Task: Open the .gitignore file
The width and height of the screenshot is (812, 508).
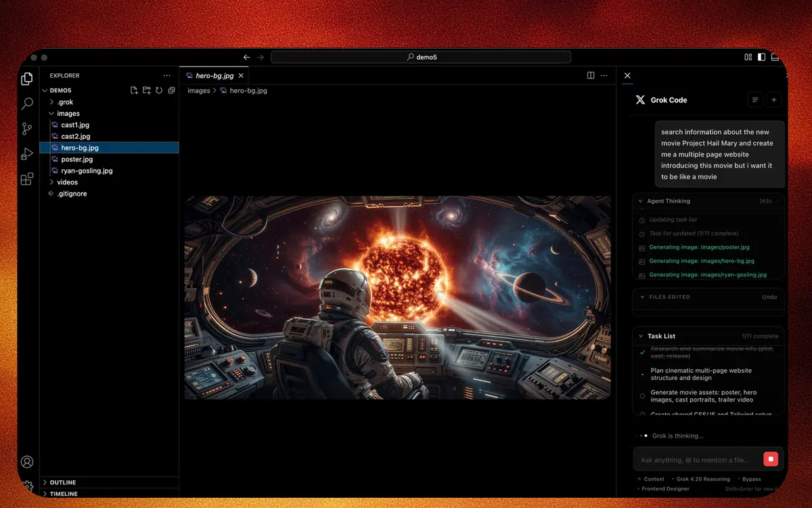Action: tap(73, 194)
